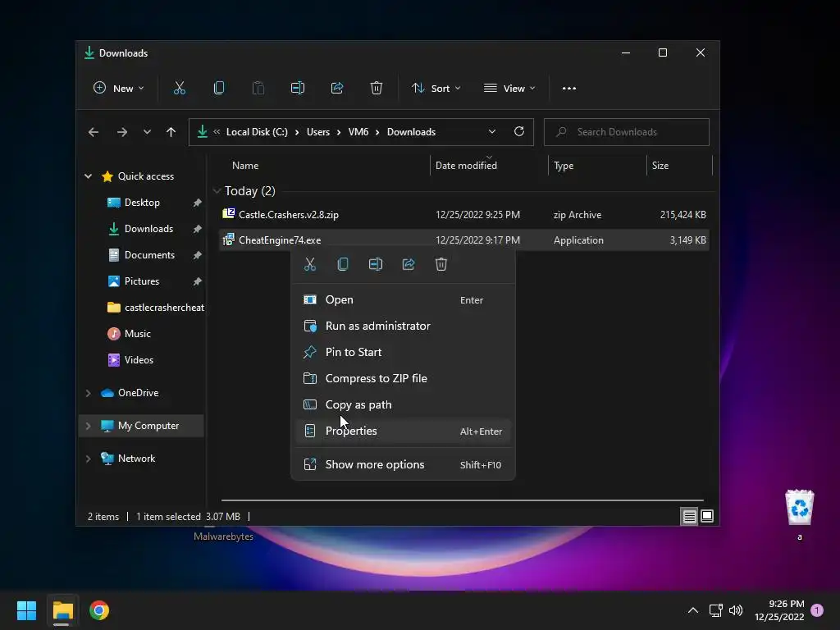
Task: Choose Compress to ZIP file
Action: click(x=403, y=379)
